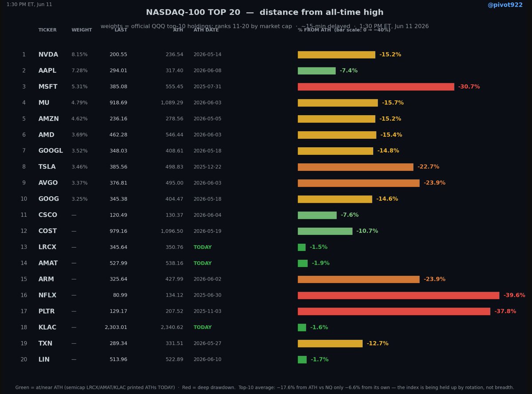Click the -30.7% value for MSFT
This screenshot has height=394, width=532.
(469, 87)
